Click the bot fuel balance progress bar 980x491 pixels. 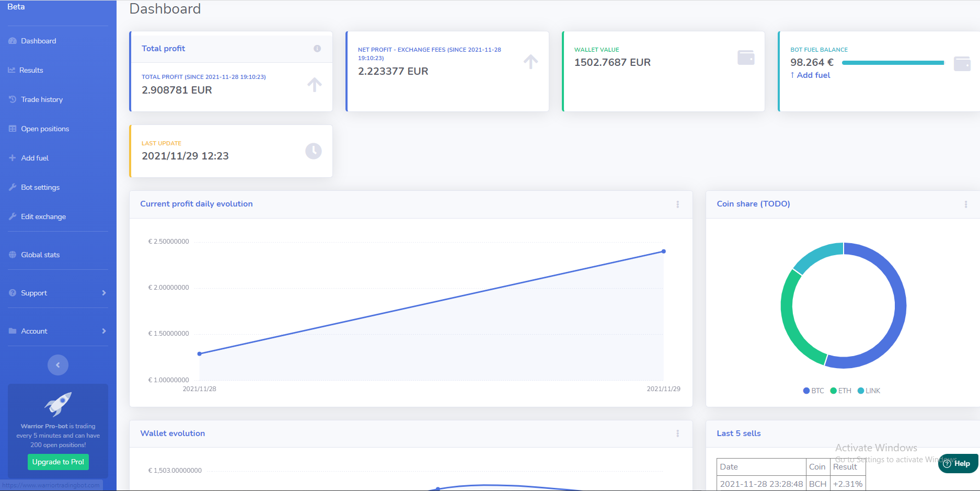[893, 63]
